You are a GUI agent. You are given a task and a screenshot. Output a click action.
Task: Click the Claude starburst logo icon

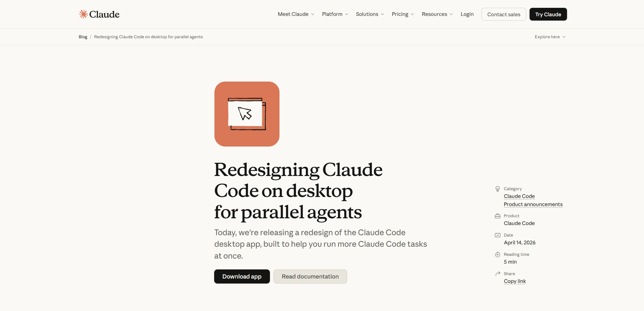tap(83, 14)
